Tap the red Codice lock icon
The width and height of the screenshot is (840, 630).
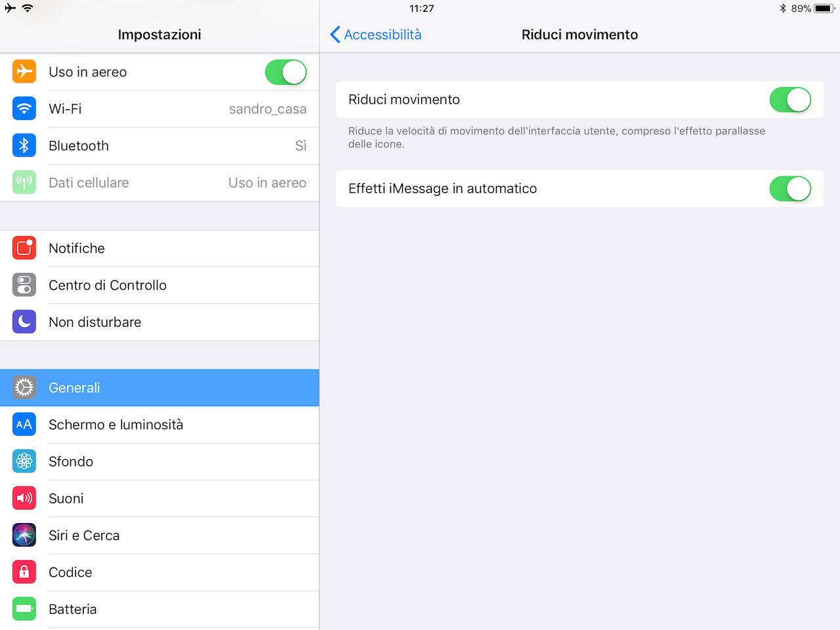coord(24,572)
